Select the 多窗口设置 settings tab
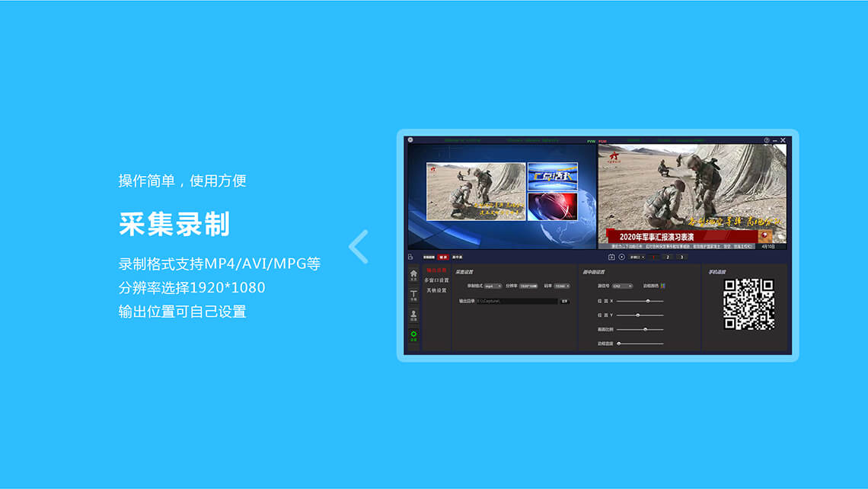The height and width of the screenshot is (489, 868). (437, 280)
